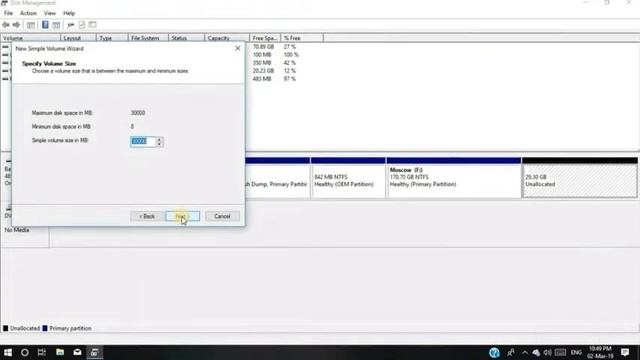Image resolution: width=640 pixels, height=360 pixels.
Task: Sort by the Free Space column header
Action: pos(265,38)
